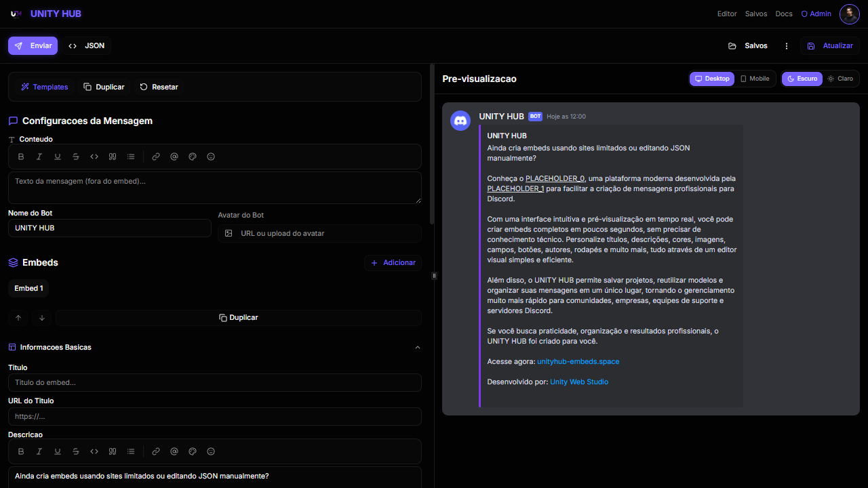The height and width of the screenshot is (488, 868).
Task: Open the Templates menu
Action: [45, 87]
